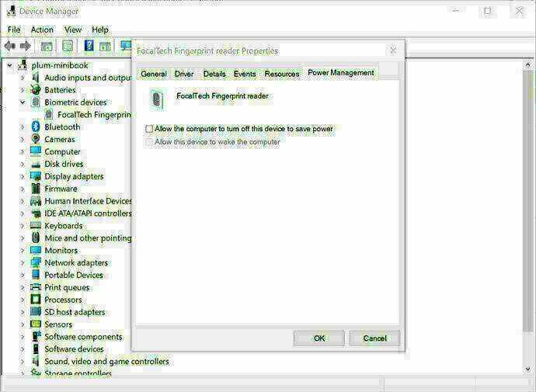This screenshot has height=392, width=536.
Task: Expand the Batteries node arrow
Action: (23, 90)
